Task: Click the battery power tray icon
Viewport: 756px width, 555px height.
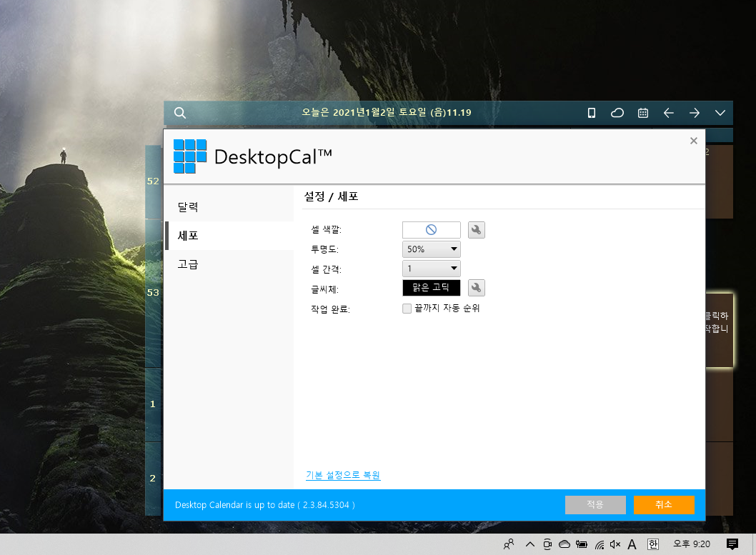Action: coord(582,544)
